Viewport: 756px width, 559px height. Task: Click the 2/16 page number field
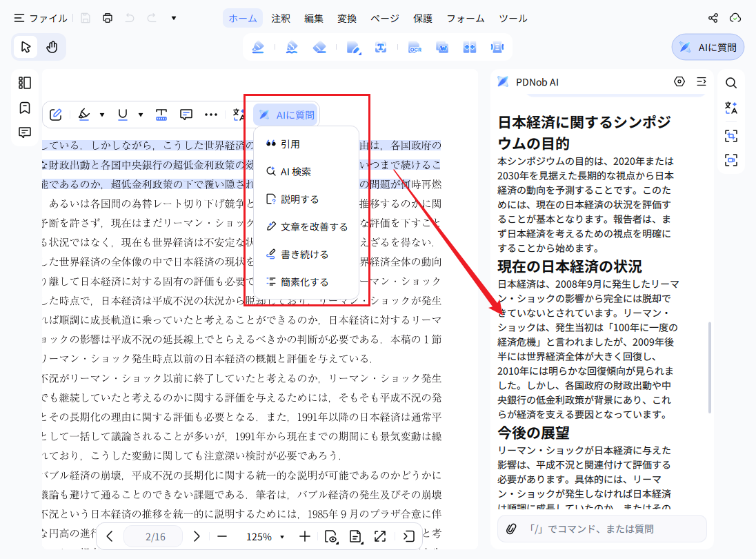[155, 537]
